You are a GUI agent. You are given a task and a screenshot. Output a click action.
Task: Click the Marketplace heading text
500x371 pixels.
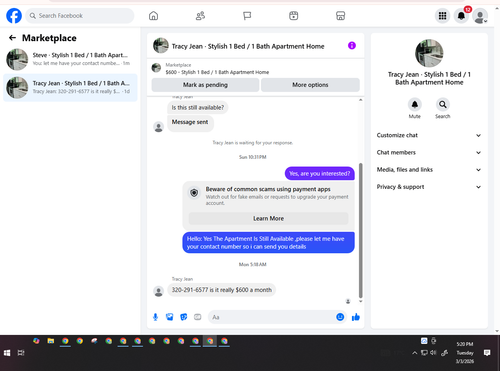coord(49,38)
